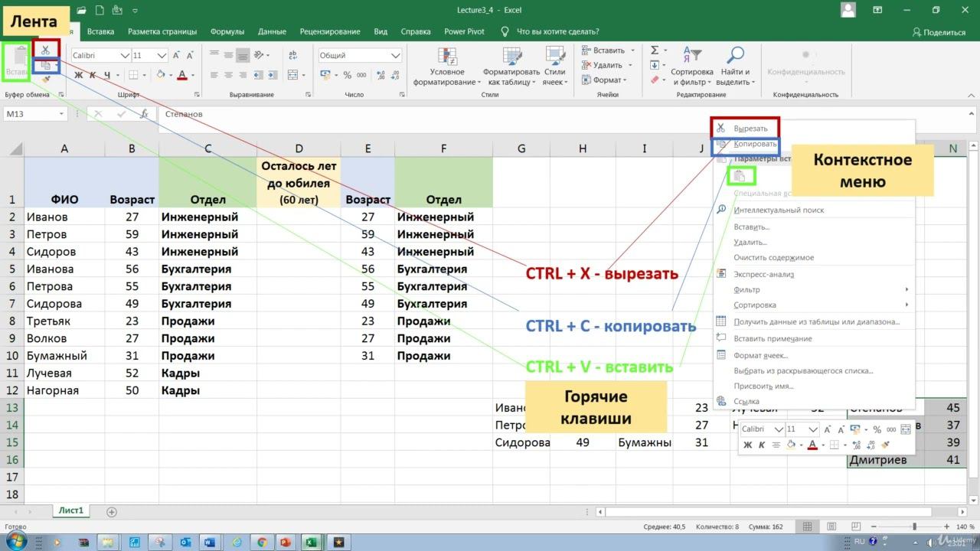Click the Format Painter brush icon
This screenshot has height=551, width=980.
pos(46,79)
